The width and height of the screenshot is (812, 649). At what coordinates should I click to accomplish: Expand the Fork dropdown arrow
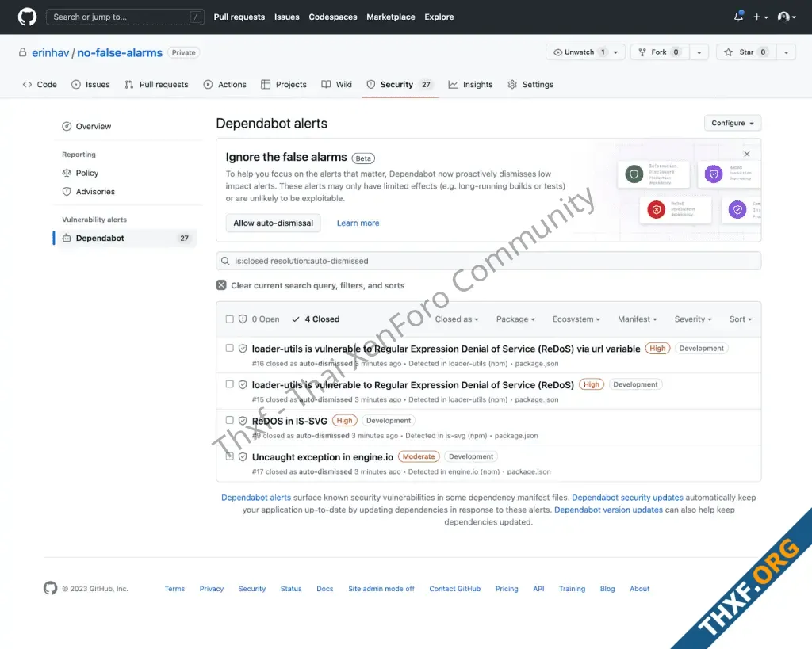(699, 52)
